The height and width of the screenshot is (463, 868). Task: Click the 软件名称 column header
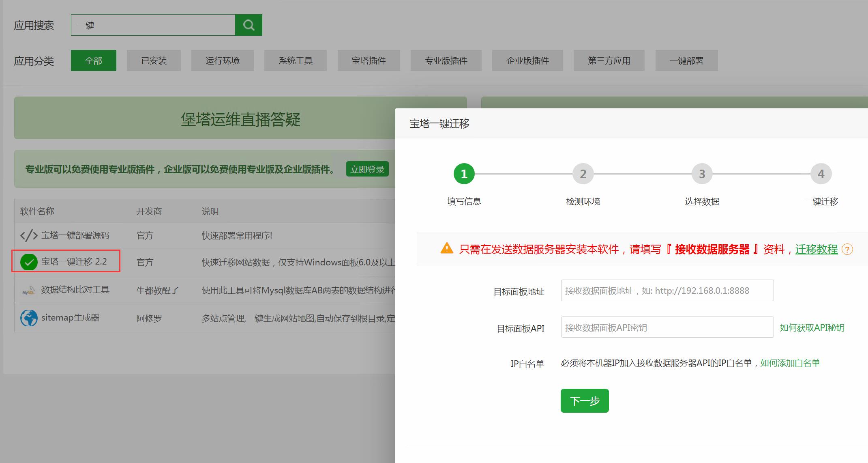tap(37, 211)
